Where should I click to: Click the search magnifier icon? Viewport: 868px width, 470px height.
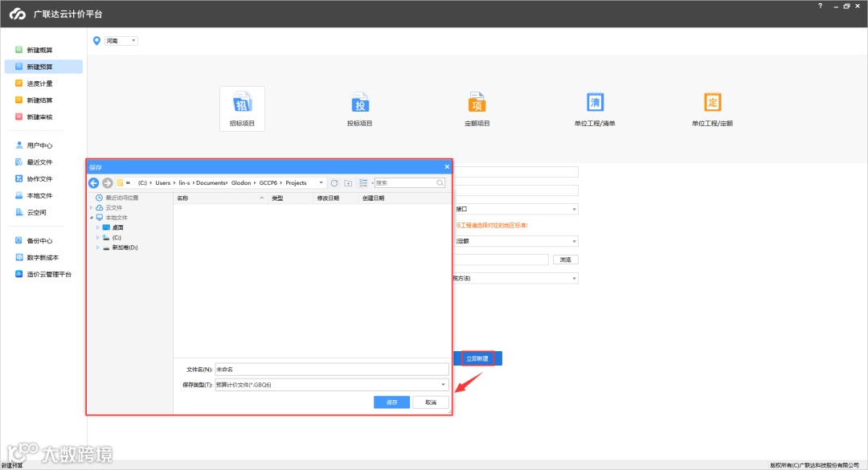[x=440, y=182]
